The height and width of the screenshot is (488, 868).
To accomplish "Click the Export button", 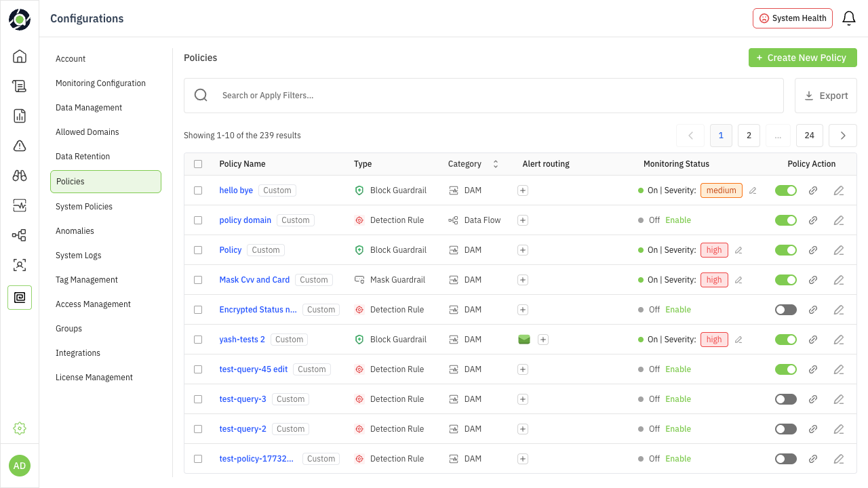I will coord(825,96).
